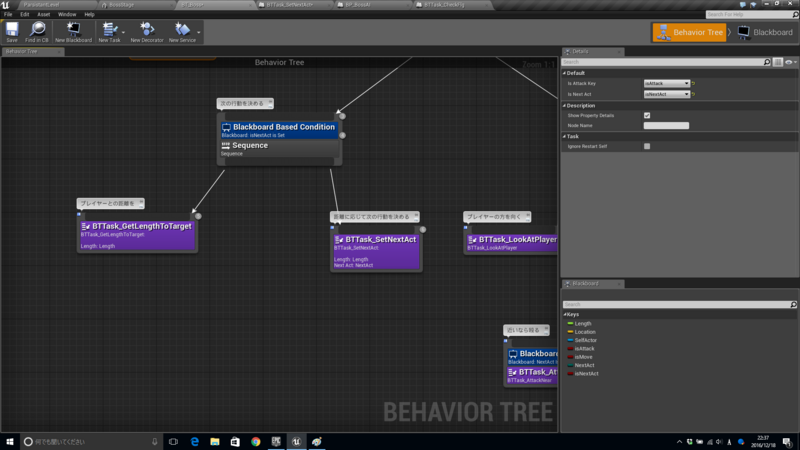Viewport: 800px width, 450px height.
Task: Open the Store app in the taskbar
Action: click(235, 442)
